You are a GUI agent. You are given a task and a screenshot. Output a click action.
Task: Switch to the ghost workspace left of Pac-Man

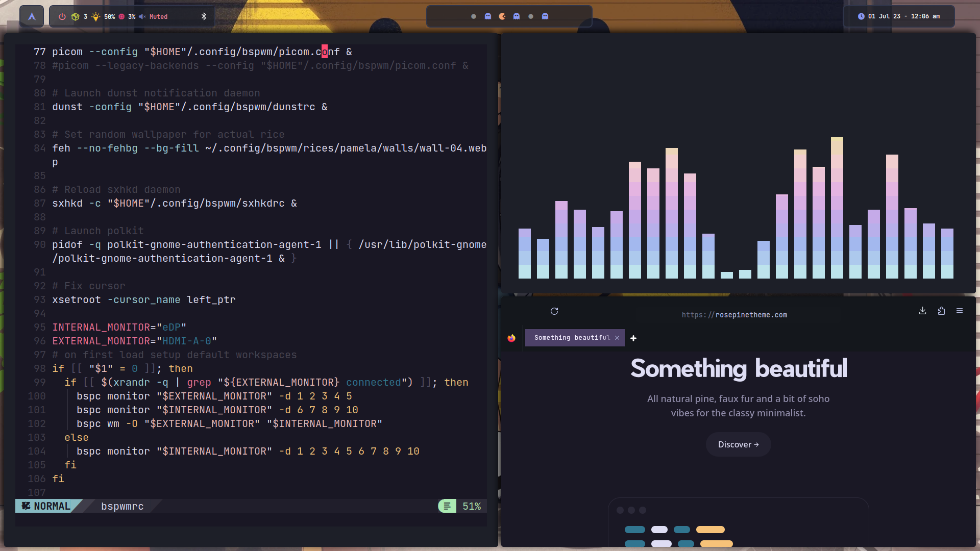click(488, 16)
